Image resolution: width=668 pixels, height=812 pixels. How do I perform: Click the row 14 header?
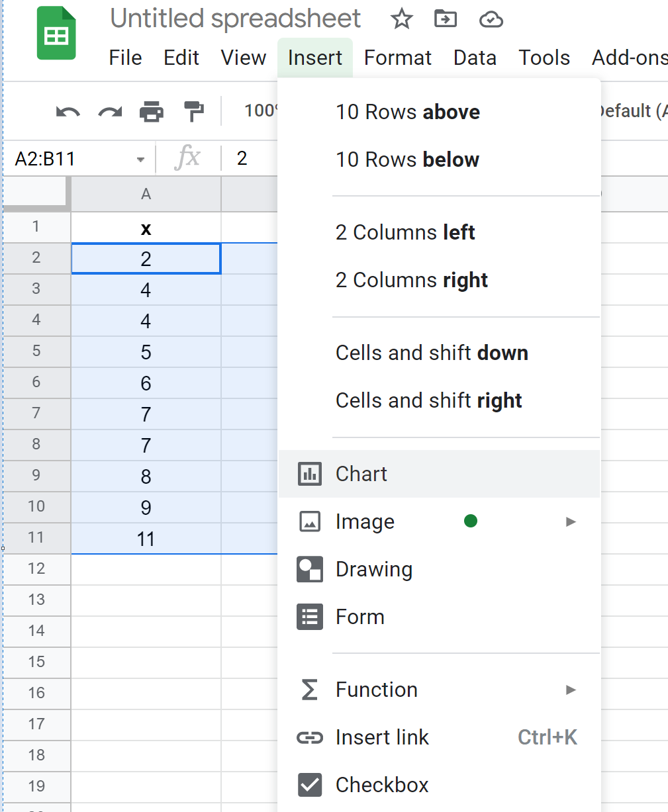tap(37, 631)
